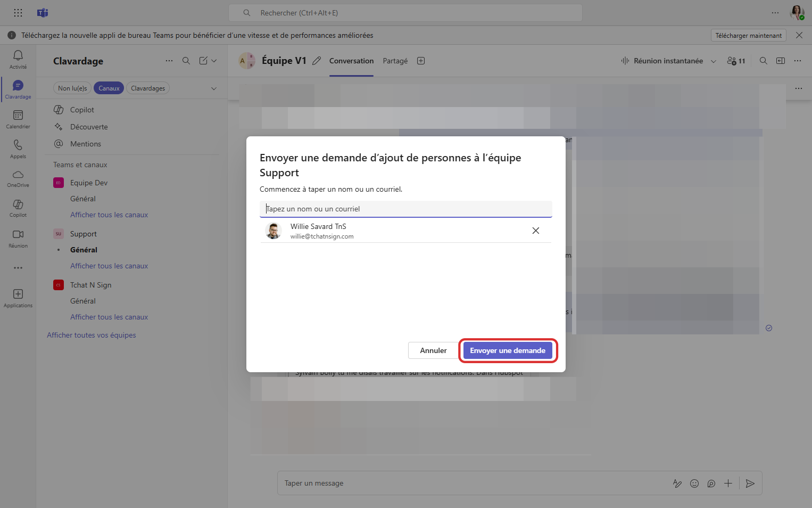Open more compose actions plus
The height and width of the screenshot is (508, 812).
click(x=728, y=484)
